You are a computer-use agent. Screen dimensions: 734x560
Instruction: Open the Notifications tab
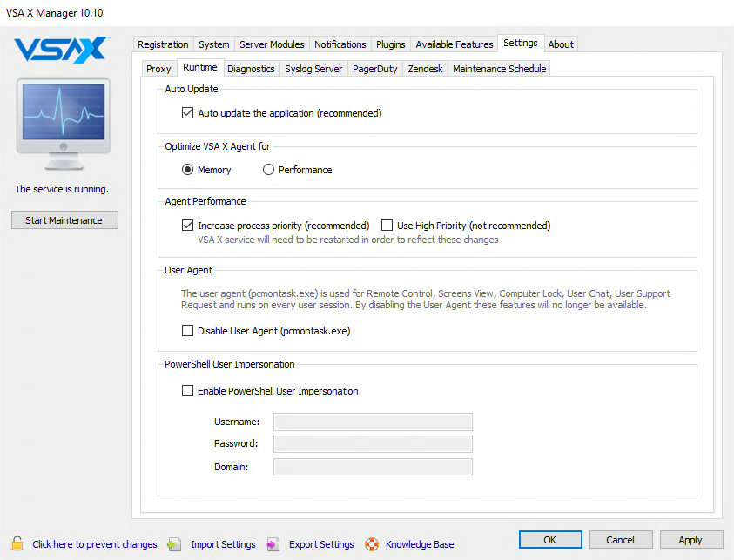pyautogui.click(x=340, y=44)
